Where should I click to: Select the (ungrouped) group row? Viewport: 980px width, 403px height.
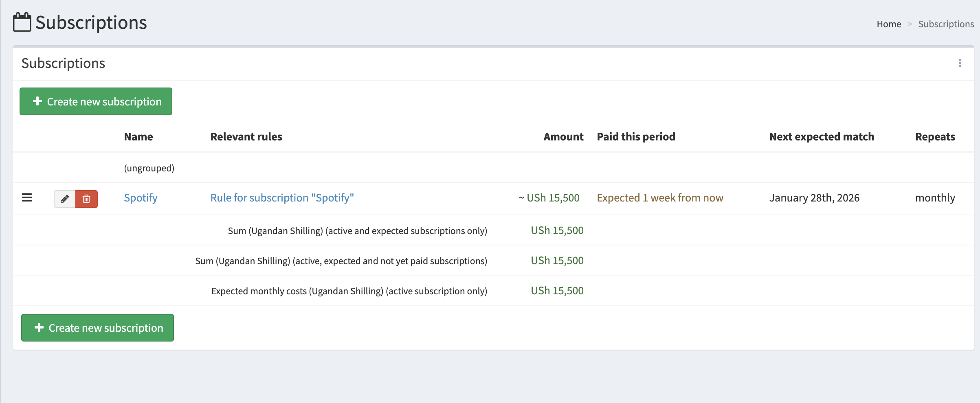point(149,167)
